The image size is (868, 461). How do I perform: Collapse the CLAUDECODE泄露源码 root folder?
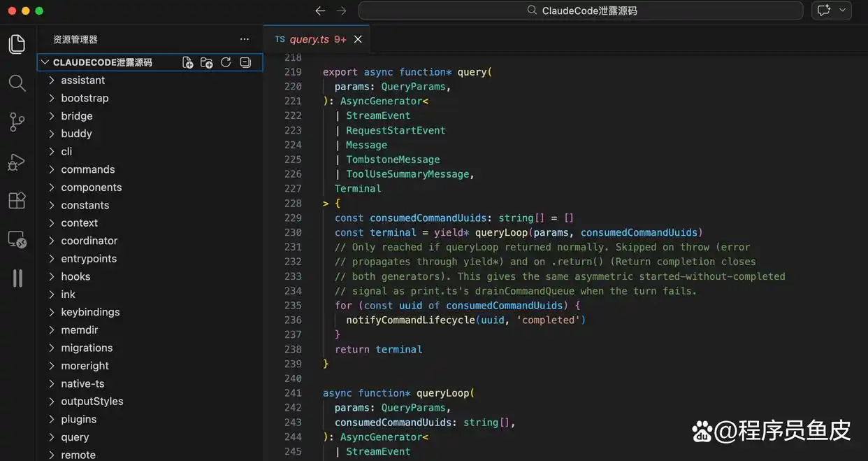click(x=150, y=62)
